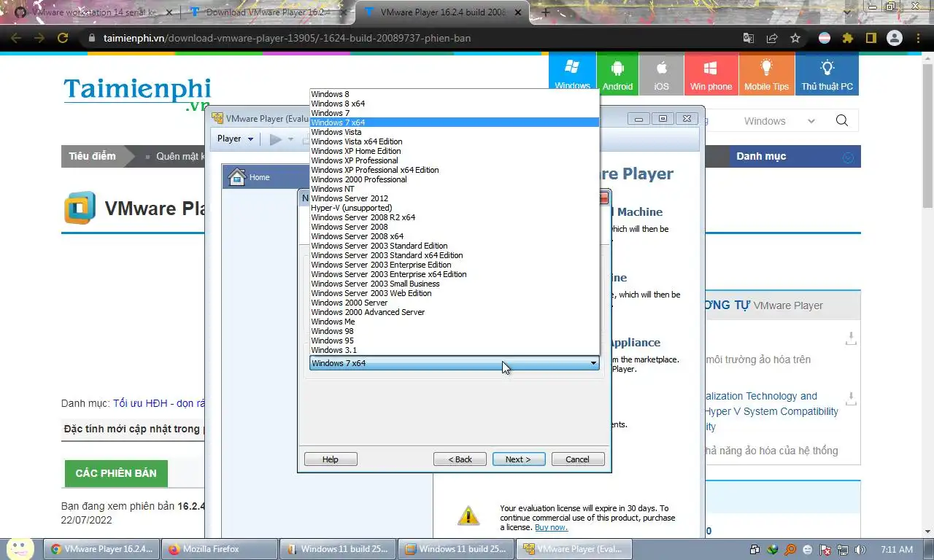The height and width of the screenshot is (560, 934).
Task: Click the Help button in wizard
Action: pos(331,459)
